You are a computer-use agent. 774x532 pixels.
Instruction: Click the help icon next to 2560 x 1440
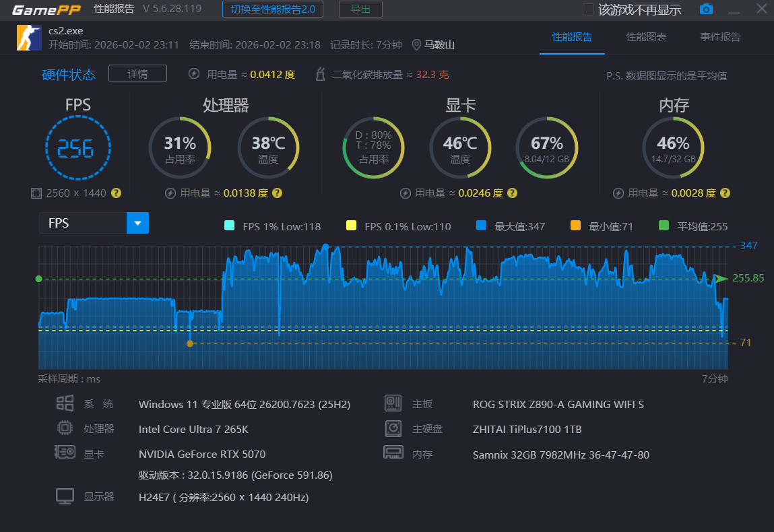tap(116, 193)
